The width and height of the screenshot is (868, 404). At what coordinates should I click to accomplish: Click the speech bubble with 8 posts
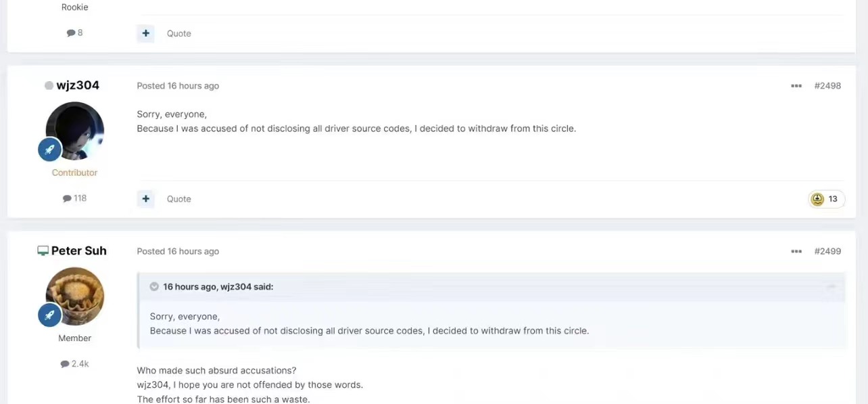pos(71,32)
